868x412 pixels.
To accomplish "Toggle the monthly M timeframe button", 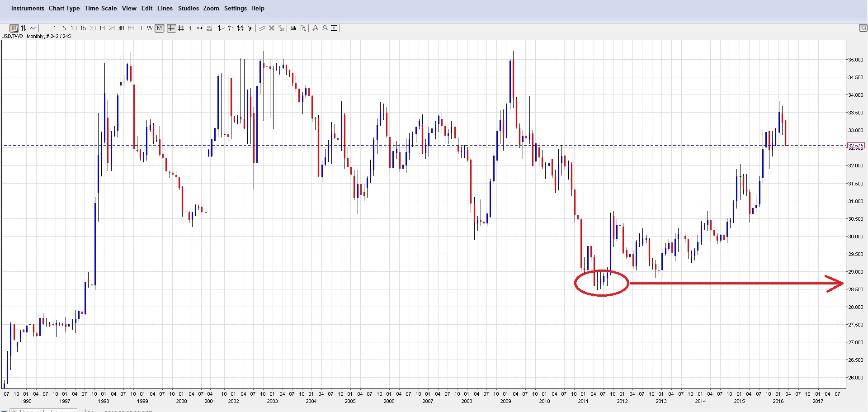I will tap(159, 28).
